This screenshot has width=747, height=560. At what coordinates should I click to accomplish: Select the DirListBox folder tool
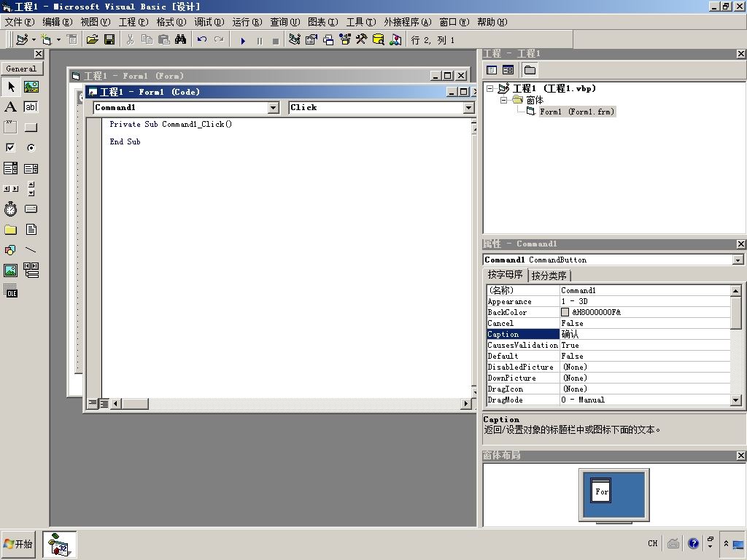[x=10, y=230]
